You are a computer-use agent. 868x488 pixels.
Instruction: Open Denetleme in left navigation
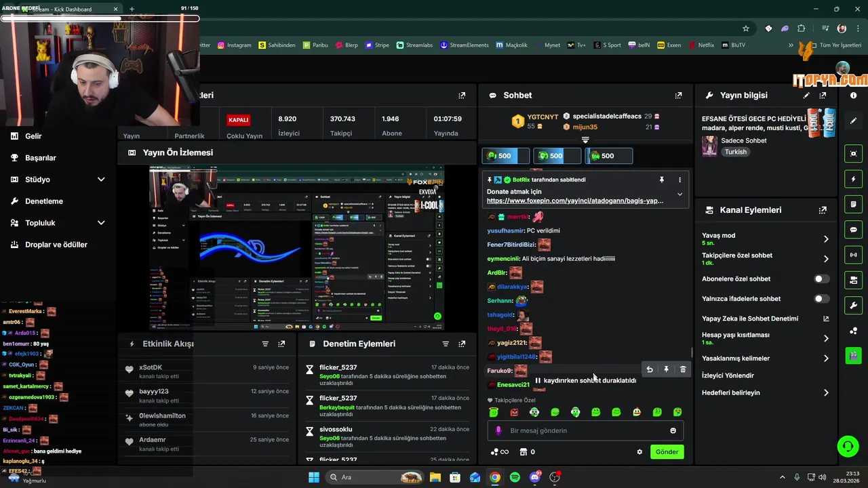click(44, 201)
